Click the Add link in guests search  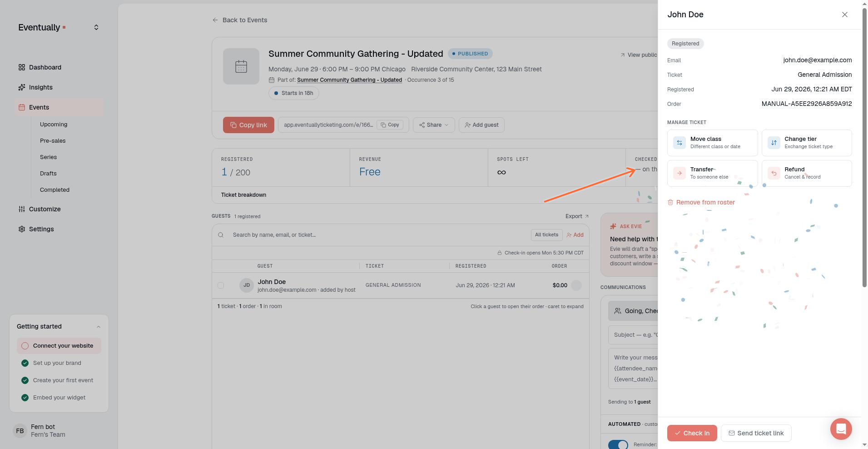click(575, 235)
